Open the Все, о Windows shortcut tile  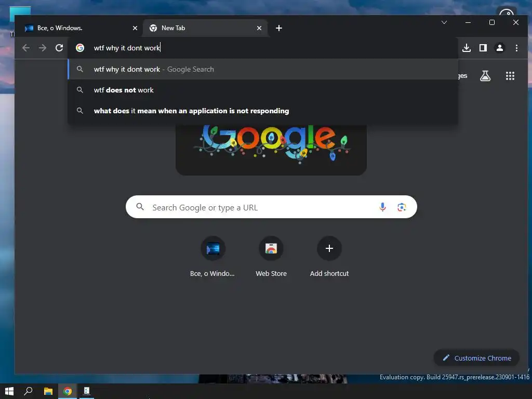click(212, 257)
